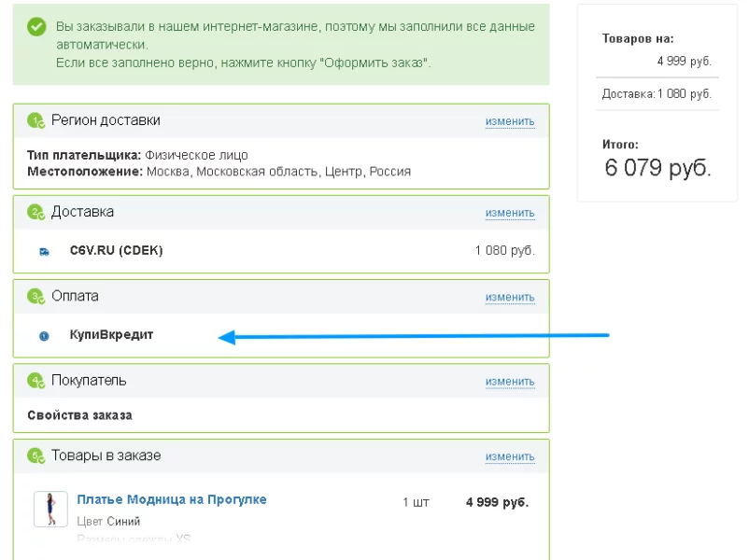Screen dimensions: 749x560
Task: Edit payment method with изменить link
Action: coord(509,297)
